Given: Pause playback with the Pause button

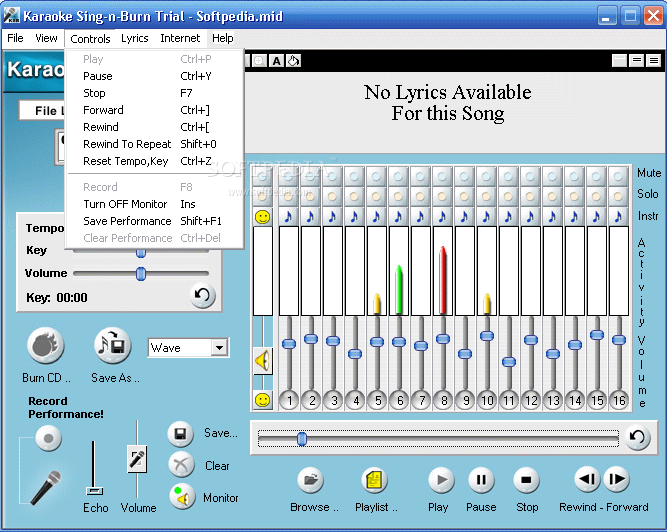Looking at the screenshot, I should 481,480.
